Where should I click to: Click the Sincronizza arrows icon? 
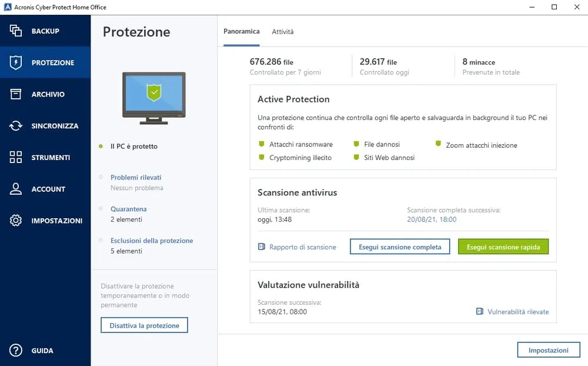[16, 125]
